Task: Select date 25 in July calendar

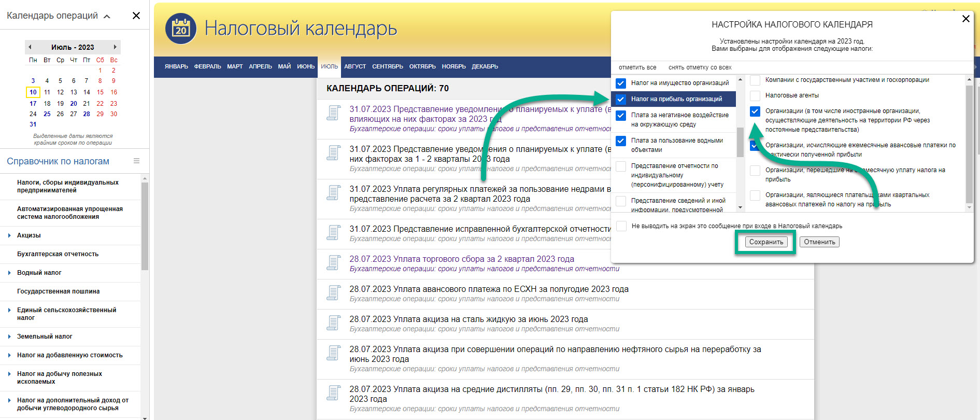Action: 47,114
